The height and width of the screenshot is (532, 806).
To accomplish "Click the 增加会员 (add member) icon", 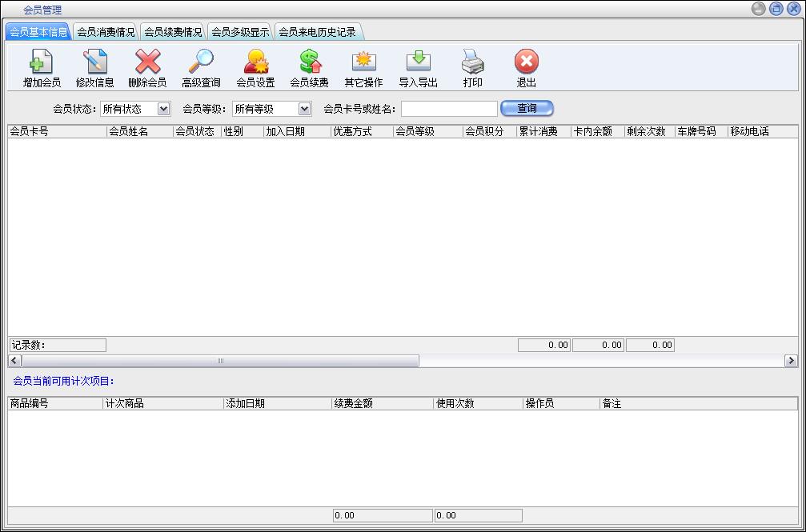I will tap(42, 62).
